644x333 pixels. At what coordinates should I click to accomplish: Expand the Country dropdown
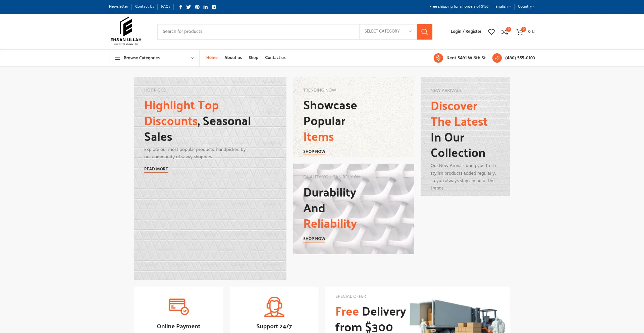[526, 7]
